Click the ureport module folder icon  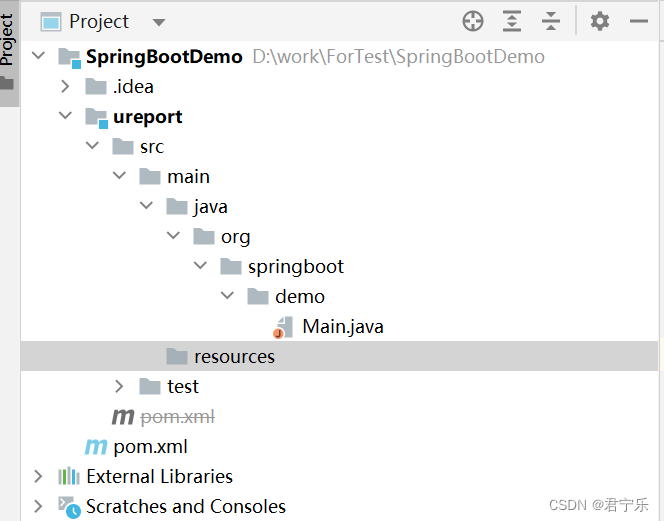point(97,118)
